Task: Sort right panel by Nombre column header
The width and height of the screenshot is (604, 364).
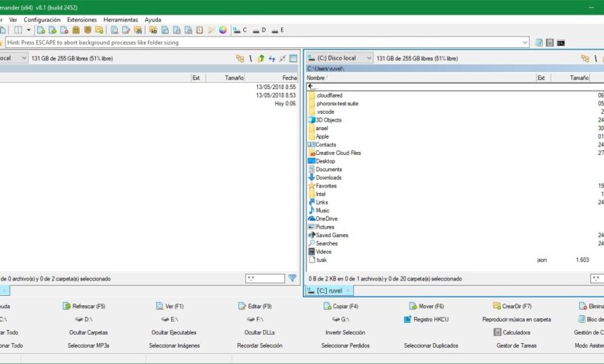Action: click(x=420, y=77)
